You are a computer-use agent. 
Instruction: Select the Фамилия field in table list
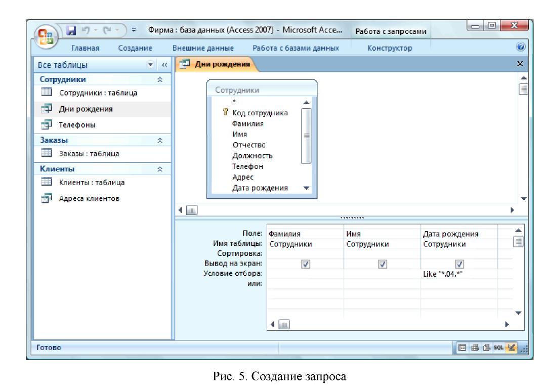pyautogui.click(x=247, y=123)
